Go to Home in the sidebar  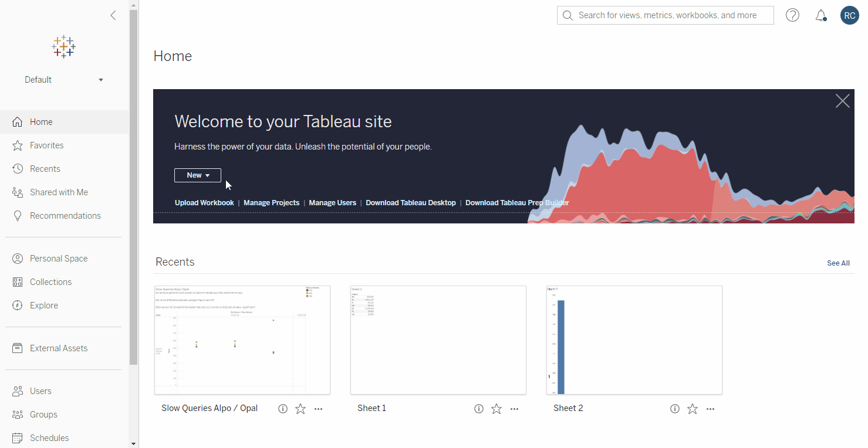pyautogui.click(x=65, y=122)
